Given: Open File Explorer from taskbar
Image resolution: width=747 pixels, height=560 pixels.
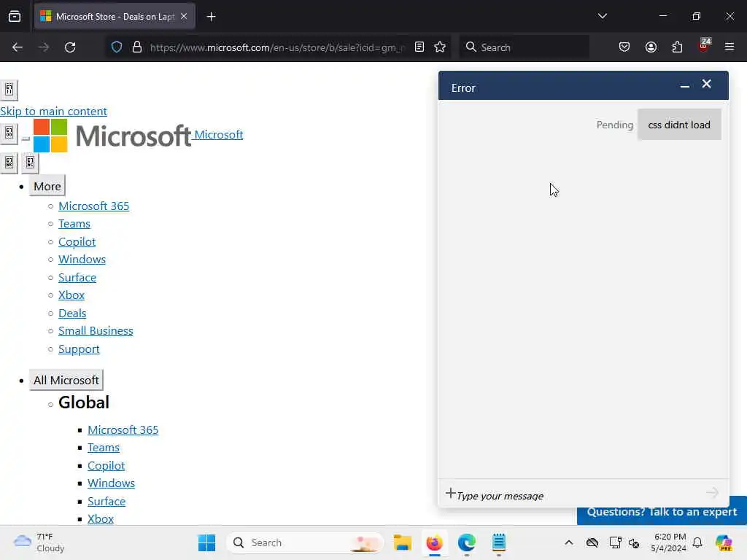Looking at the screenshot, I should (403, 542).
